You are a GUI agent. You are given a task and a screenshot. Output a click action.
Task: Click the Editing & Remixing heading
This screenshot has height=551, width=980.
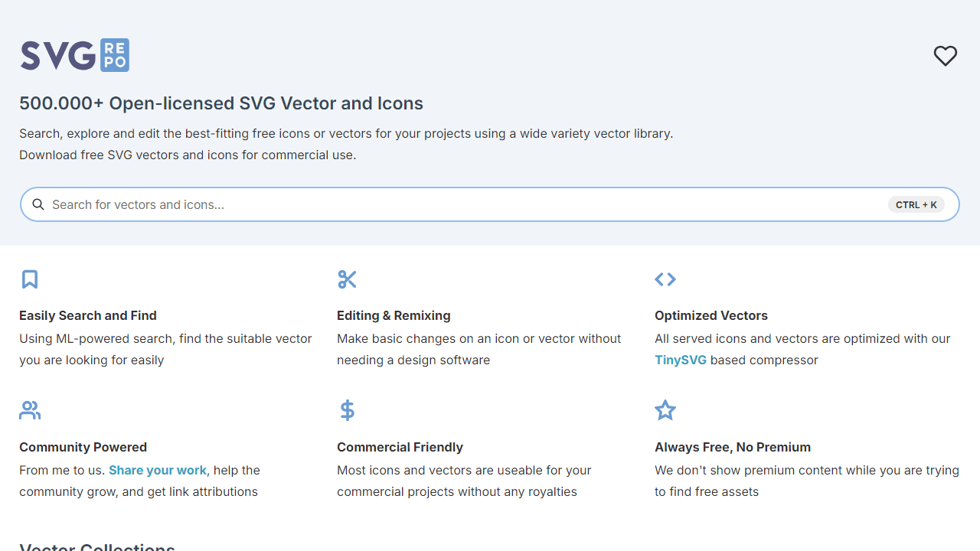point(394,315)
